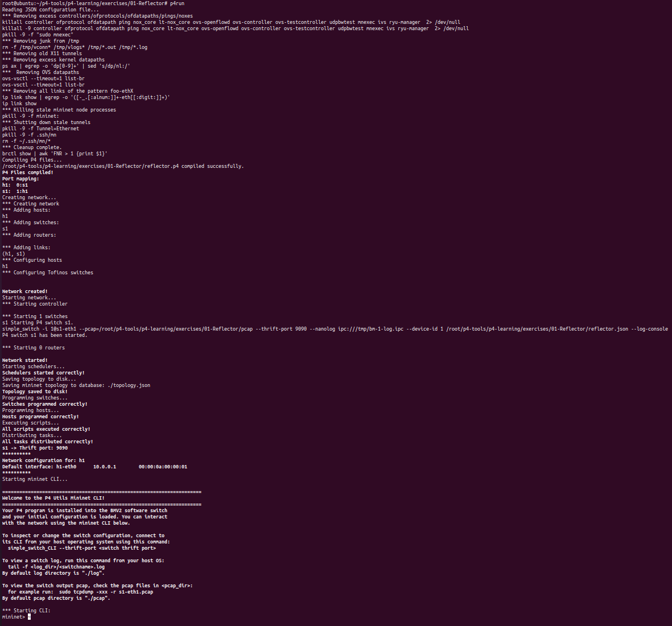Screen dimensions: 672x626
Task: Click the 'simple_switch_CLI --thrift-port' command text
Action: click(x=82, y=549)
